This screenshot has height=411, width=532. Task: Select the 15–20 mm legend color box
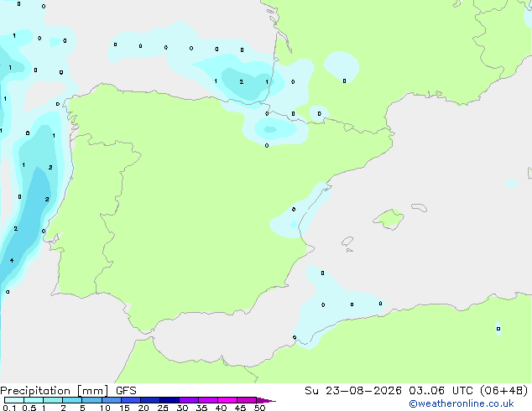tap(131, 400)
